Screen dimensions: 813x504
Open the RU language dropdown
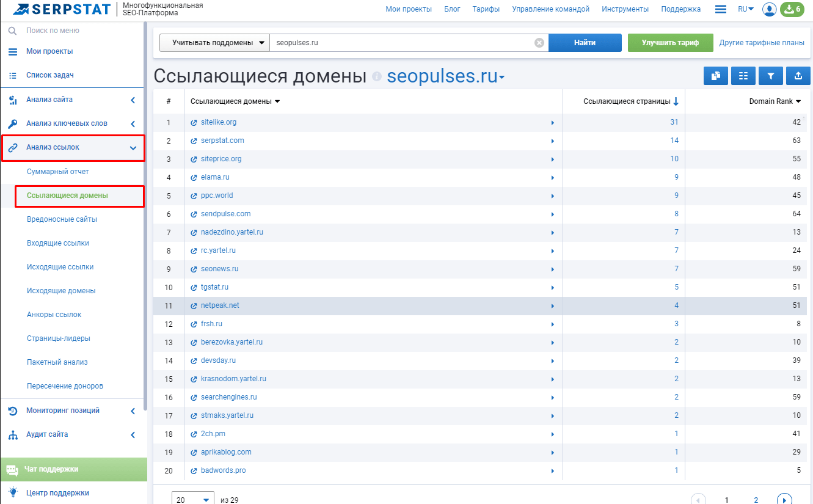(x=746, y=9)
